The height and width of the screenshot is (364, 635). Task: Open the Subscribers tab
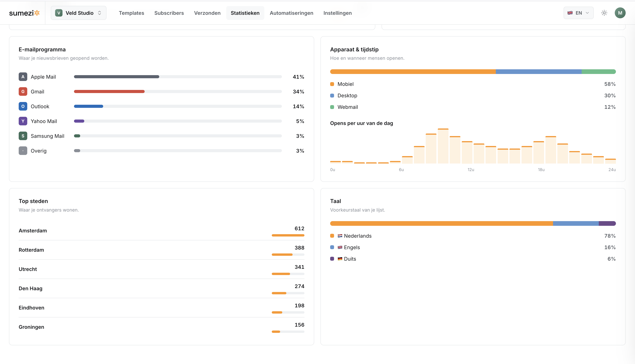click(169, 13)
